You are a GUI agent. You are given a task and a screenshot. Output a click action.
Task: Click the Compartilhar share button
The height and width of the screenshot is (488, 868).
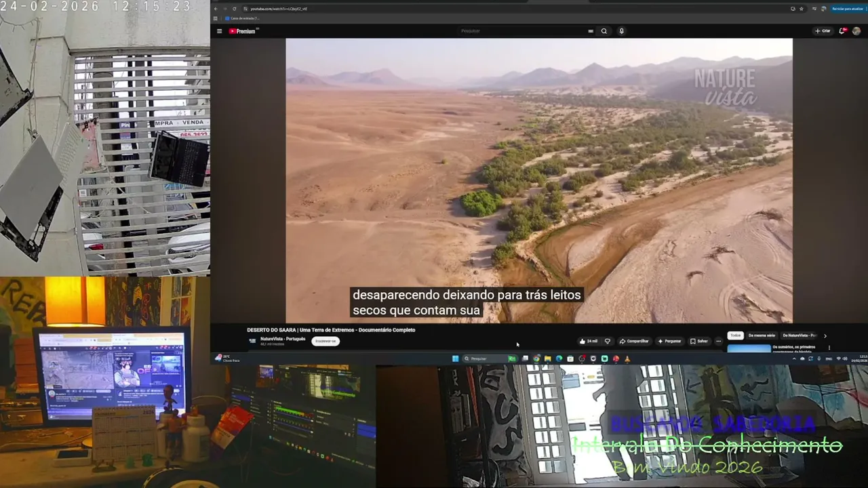point(634,341)
